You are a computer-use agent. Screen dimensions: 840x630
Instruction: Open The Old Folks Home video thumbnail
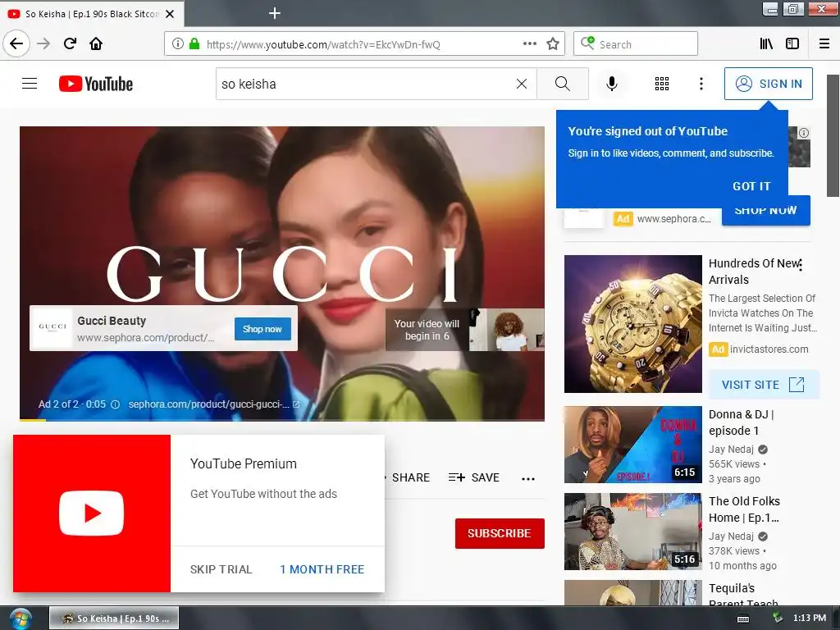coord(632,532)
